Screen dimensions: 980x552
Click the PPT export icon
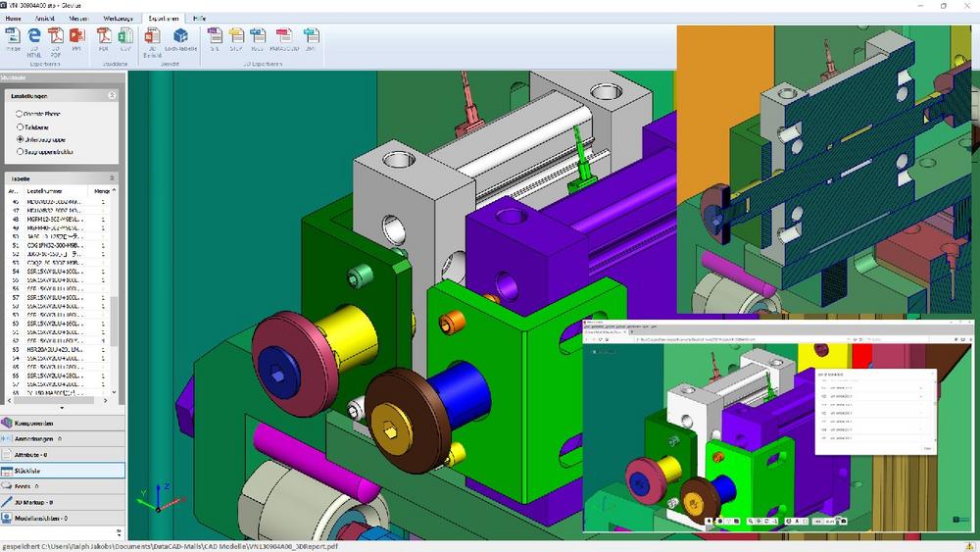[76, 39]
